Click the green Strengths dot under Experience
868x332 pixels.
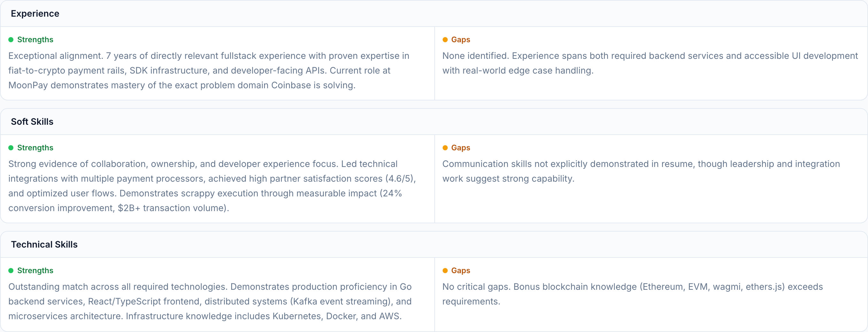tap(11, 40)
